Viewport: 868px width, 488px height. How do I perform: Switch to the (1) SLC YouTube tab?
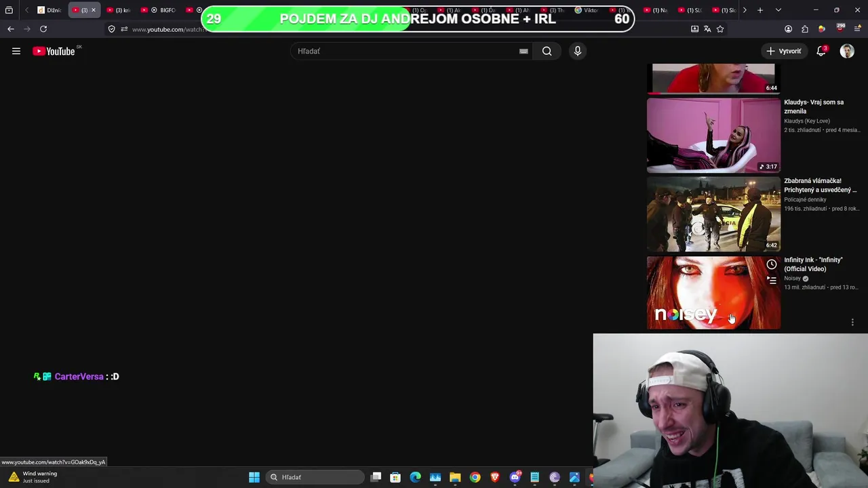(x=689, y=10)
